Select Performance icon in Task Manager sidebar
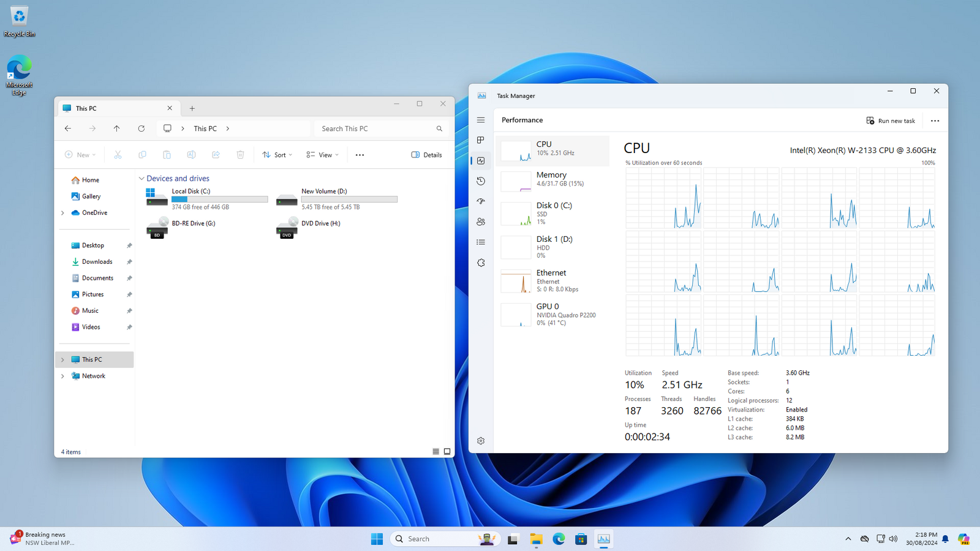This screenshot has width=980, height=551. [481, 160]
